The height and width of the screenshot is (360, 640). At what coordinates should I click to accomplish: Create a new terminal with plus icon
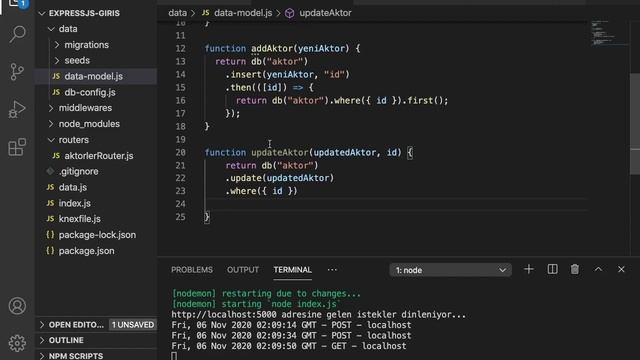(x=529, y=269)
